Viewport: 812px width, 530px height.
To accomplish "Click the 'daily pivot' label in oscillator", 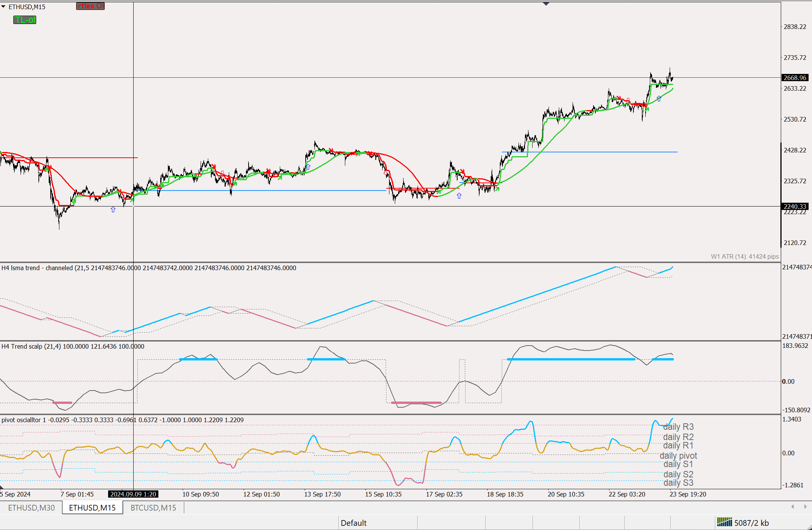I will (x=678, y=456).
